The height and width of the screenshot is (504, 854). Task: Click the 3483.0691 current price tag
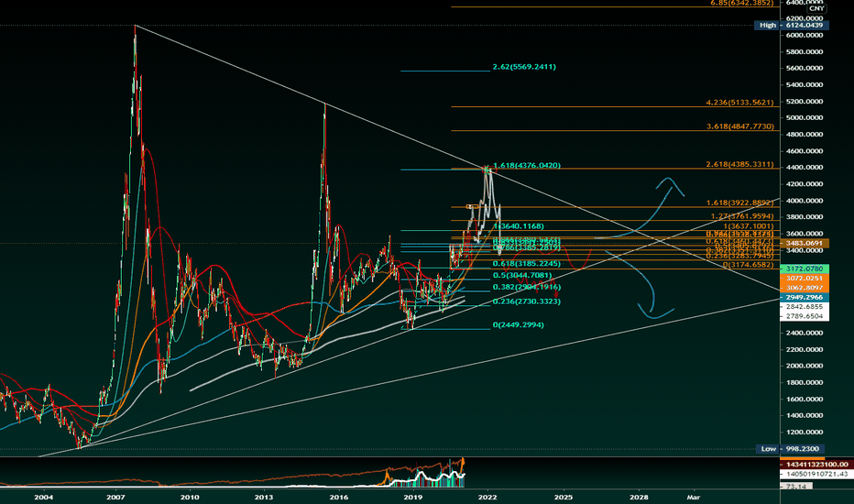coord(805,243)
